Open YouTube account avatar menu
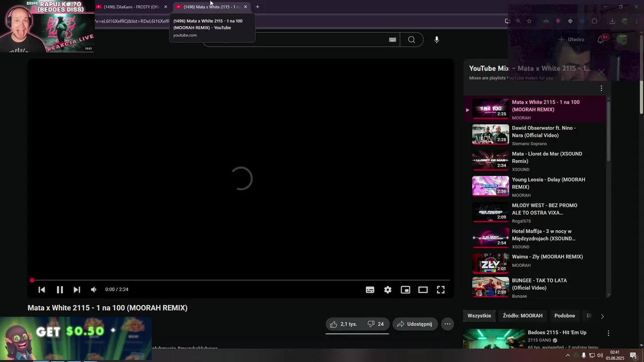Image resolution: width=644 pixels, height=362 pixels. (623, 40)
